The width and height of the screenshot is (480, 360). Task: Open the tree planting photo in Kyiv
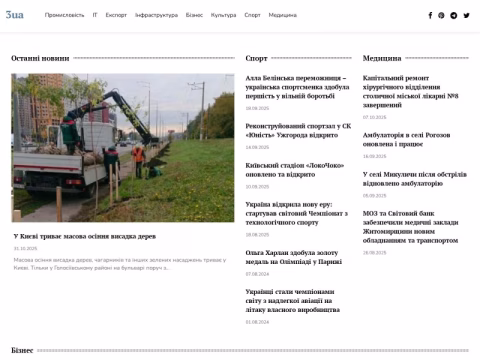tap(123, 148)
